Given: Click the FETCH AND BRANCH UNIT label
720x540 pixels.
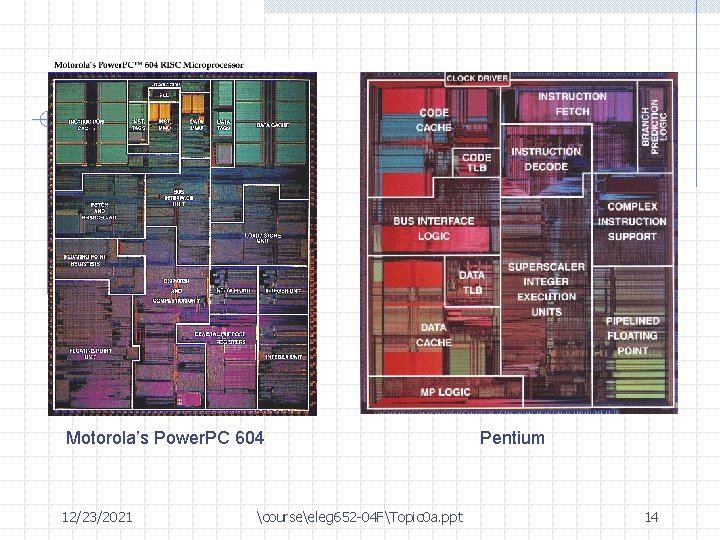Looking at the screenshot, I should coord(99,211).
